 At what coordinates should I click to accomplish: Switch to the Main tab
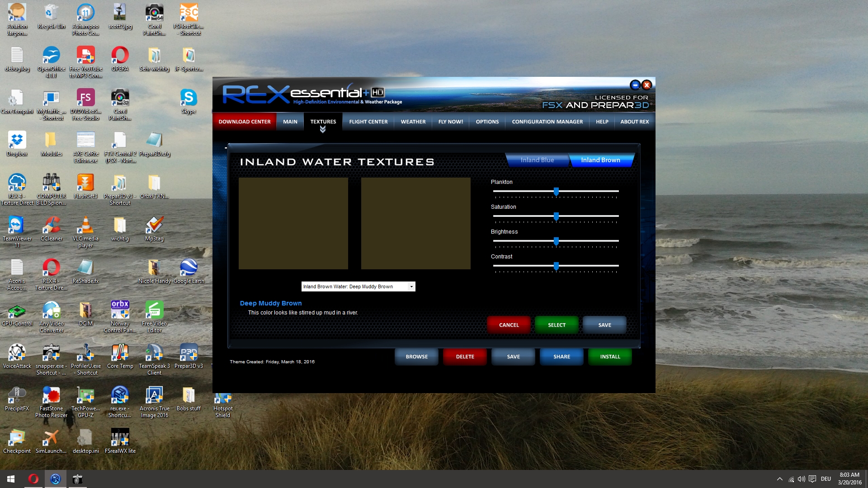tap(290, 122)
